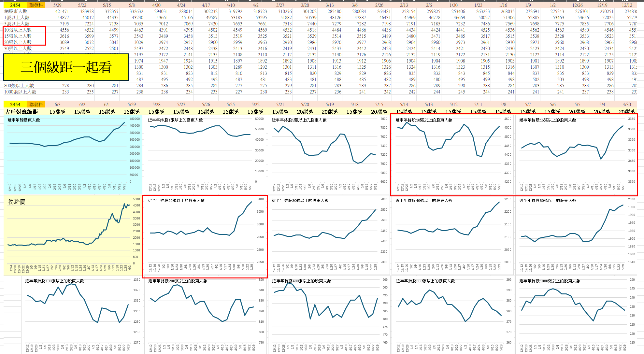Select the 1000張以上人數 row label
The height and width of the screenshot is (354, 644).
pos(20,92)
